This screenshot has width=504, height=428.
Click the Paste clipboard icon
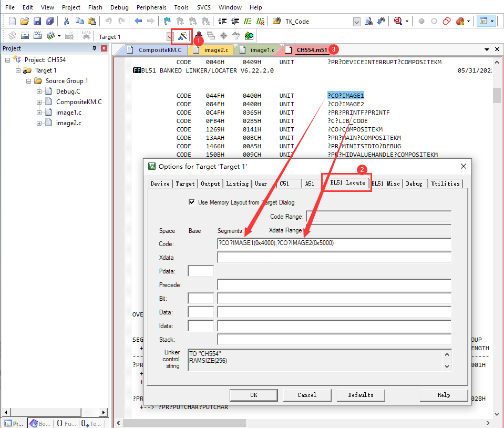(92, 22)
